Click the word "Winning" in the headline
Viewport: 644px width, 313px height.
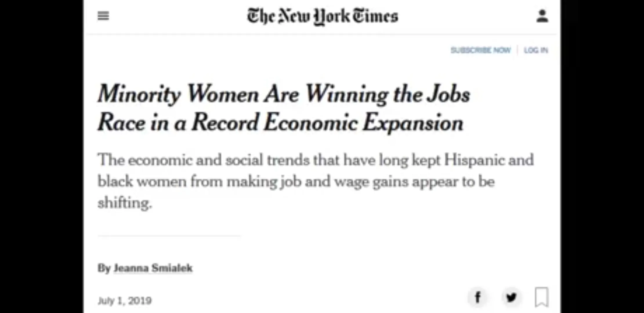click(x=346, y=94)
